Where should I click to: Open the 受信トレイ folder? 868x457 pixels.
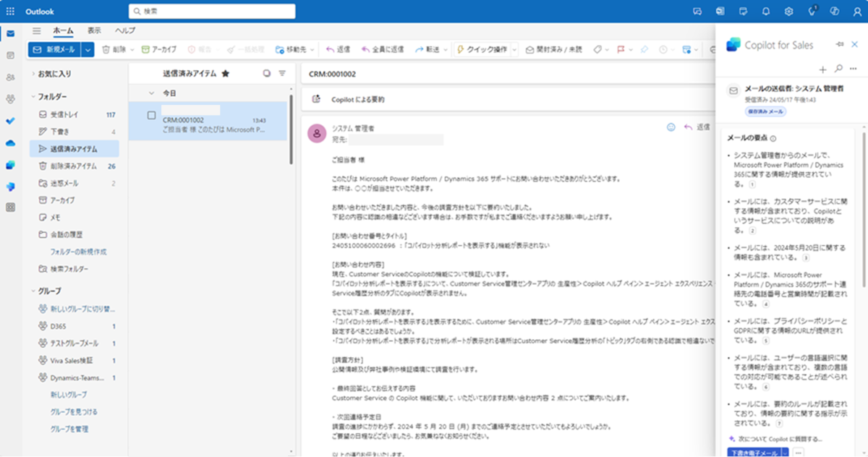[75, 114]
